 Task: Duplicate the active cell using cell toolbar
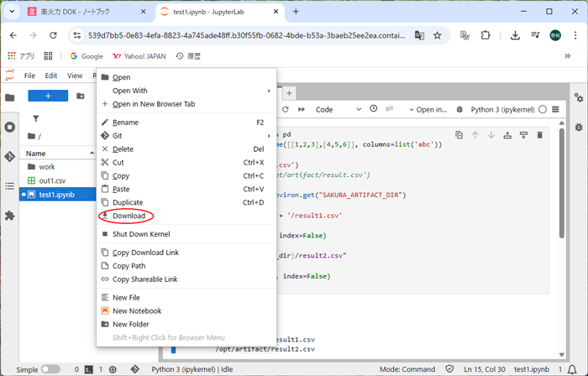pyautogui.click(x=459, y=135)
